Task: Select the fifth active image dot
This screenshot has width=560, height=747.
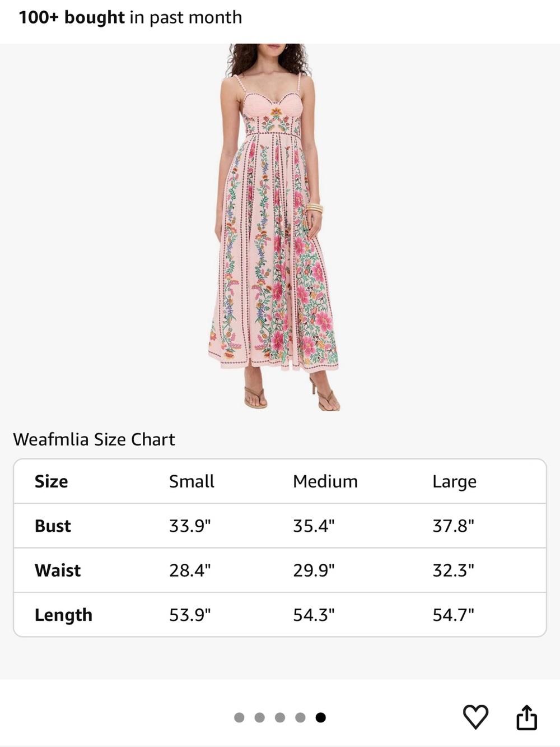Action: click(x=320, y=717)
